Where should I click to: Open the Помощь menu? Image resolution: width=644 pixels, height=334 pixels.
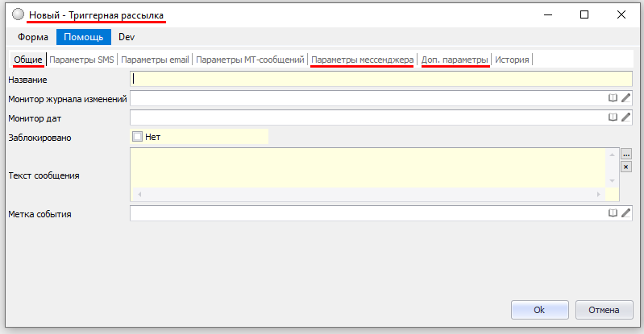83,37
